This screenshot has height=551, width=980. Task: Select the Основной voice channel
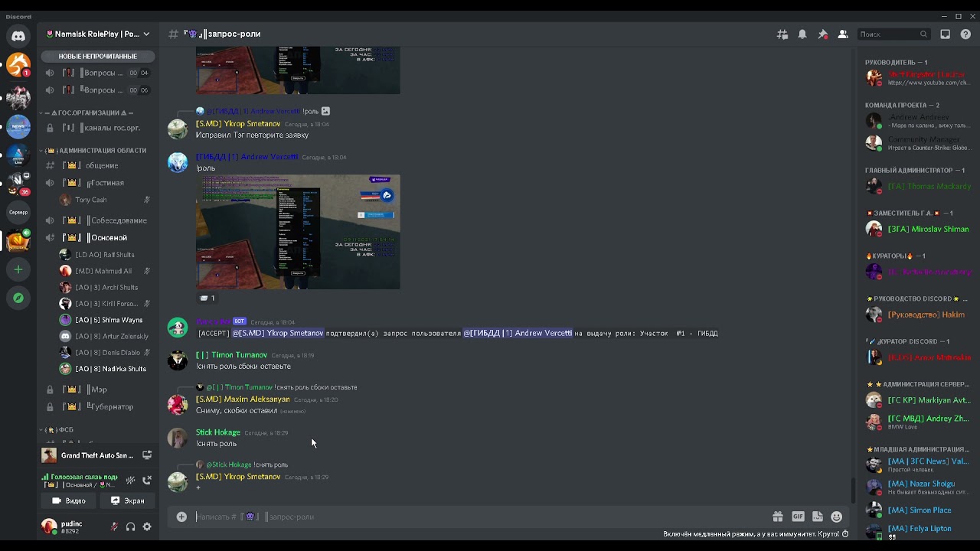tap(98, 238)
